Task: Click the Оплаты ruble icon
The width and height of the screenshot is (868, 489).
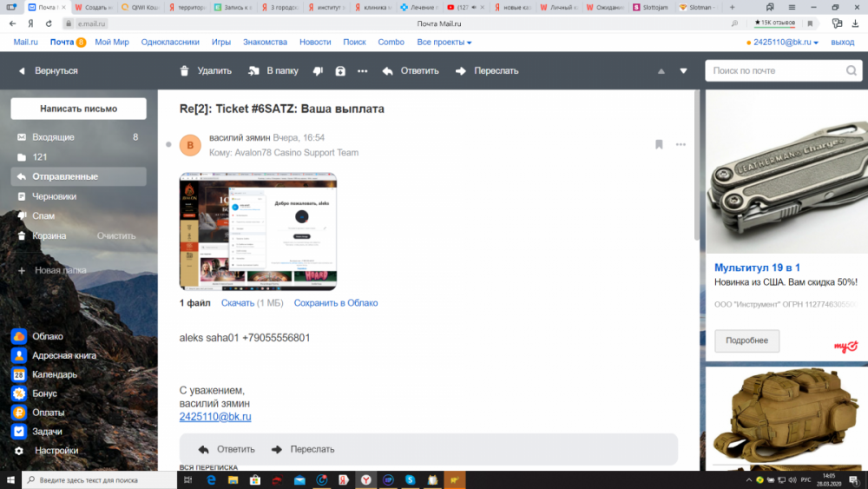Action: click(x=19, y=413)
